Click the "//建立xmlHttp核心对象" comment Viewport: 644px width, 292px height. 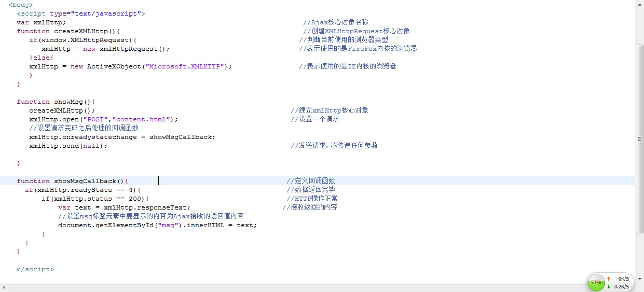click(x=330, y=110)
